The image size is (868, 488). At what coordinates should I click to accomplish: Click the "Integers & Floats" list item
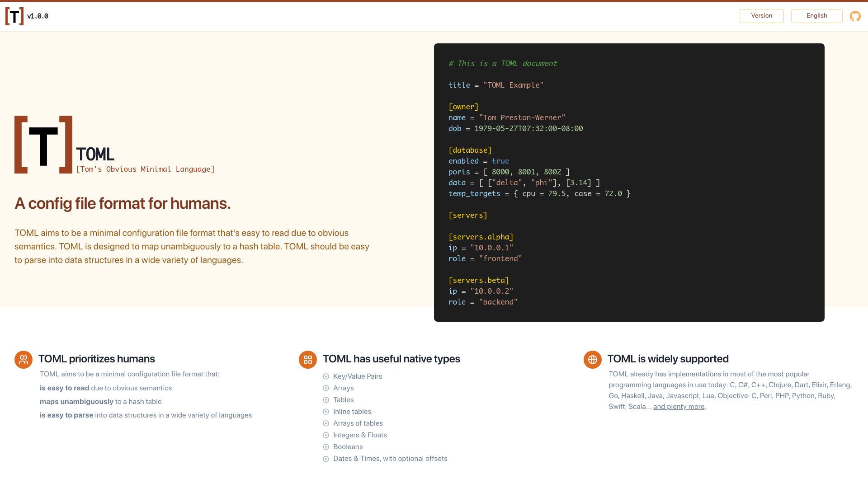[360, 435]
